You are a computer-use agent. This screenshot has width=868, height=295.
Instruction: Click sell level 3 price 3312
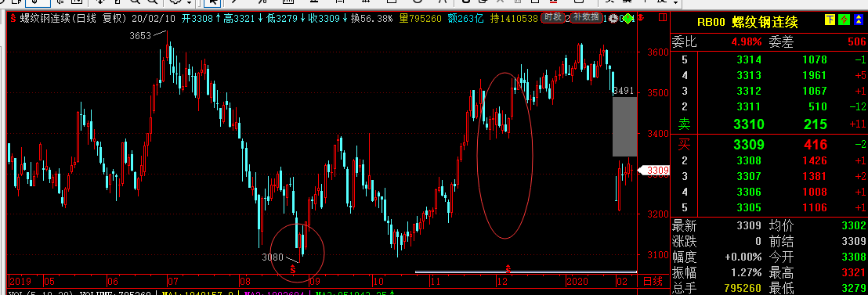pos(748,91)
